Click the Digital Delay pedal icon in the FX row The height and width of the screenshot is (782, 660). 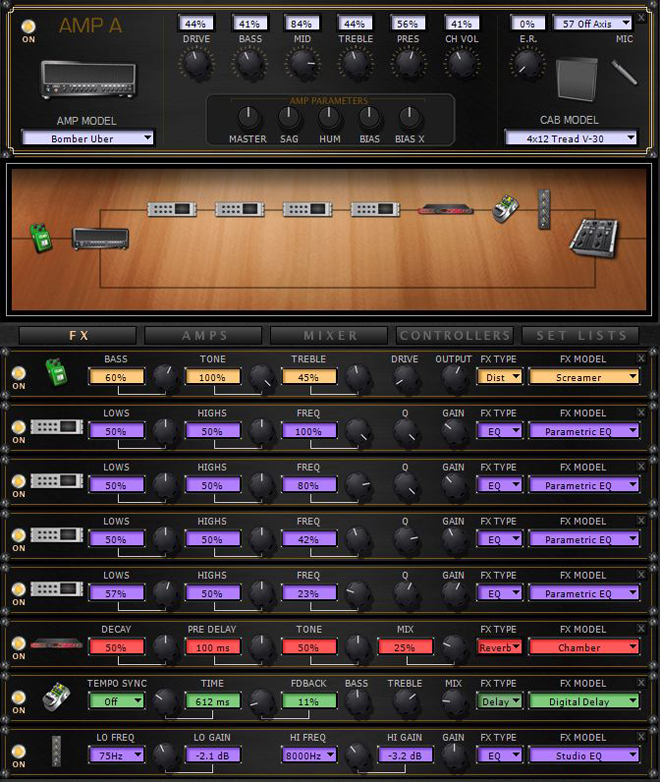coord(56,696)
